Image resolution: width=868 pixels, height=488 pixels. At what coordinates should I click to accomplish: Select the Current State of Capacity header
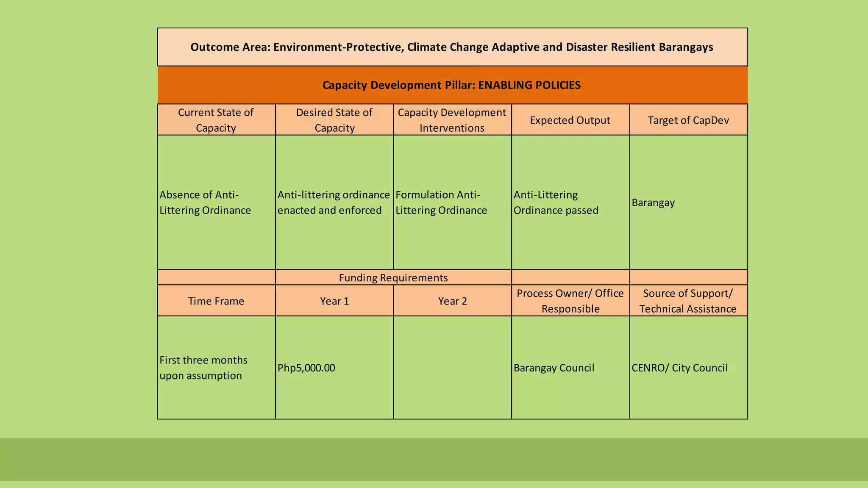click(216, 120)
